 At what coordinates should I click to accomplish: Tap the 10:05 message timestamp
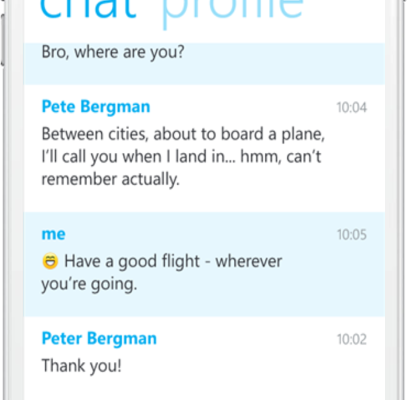352,235
